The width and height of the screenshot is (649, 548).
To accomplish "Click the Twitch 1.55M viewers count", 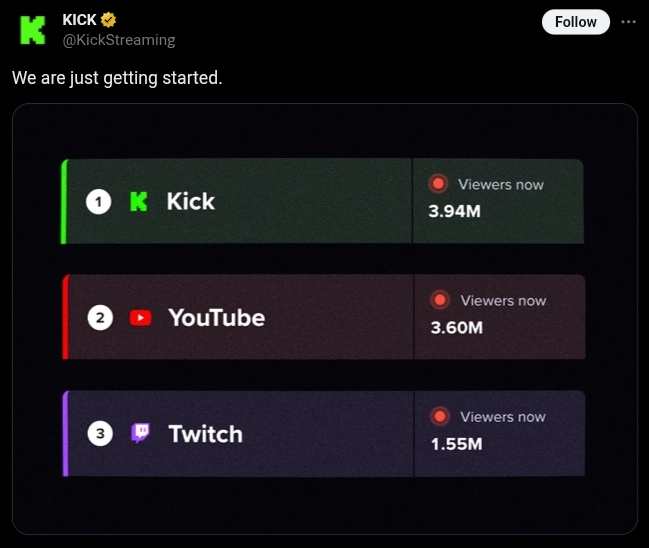I will 457,444.
